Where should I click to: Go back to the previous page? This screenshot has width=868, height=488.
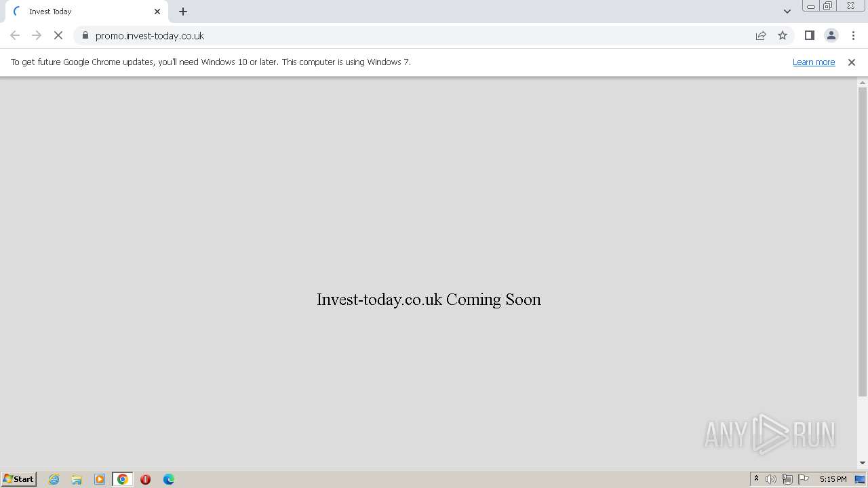15,35
